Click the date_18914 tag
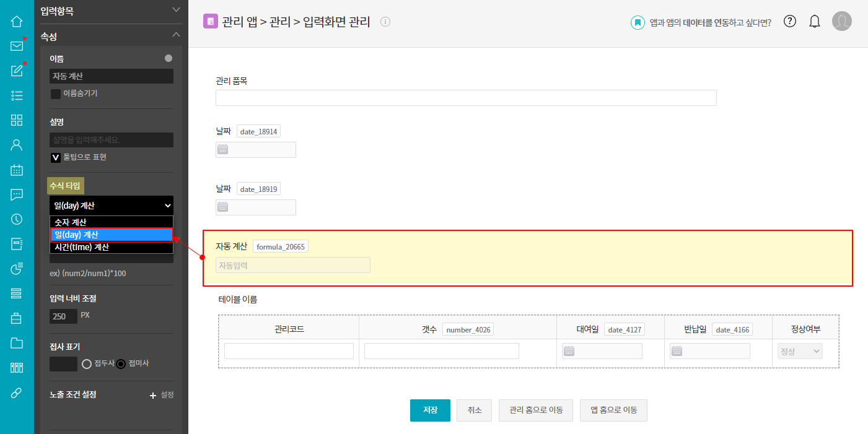The image size is (868, 434). click(x=259, y=131)
